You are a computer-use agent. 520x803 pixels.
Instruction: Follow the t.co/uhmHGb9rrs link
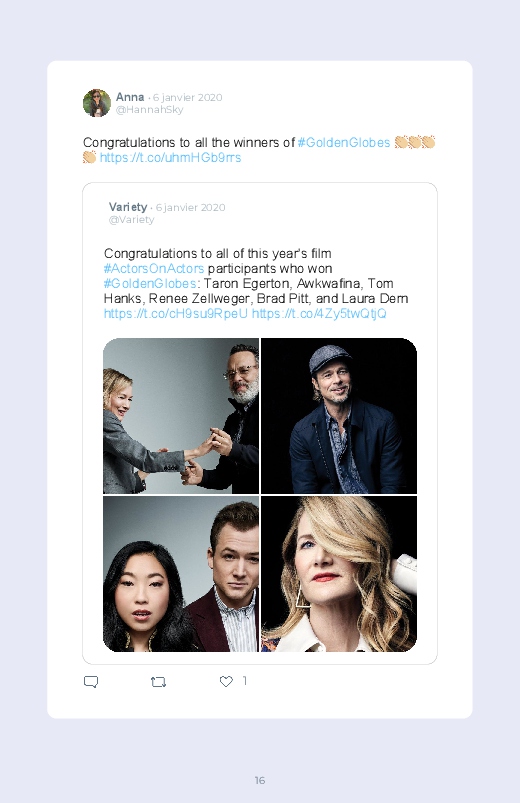pyautogui.click(x=170, y=157)
